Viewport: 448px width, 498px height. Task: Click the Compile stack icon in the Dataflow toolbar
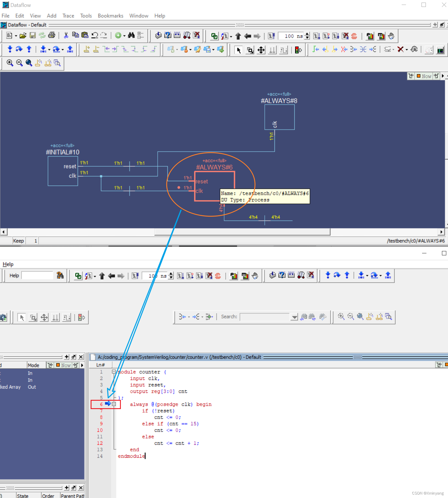158,35
